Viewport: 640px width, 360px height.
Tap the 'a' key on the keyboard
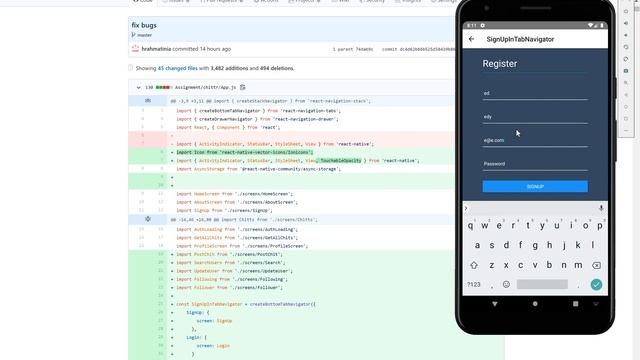(x=478, y=245)
